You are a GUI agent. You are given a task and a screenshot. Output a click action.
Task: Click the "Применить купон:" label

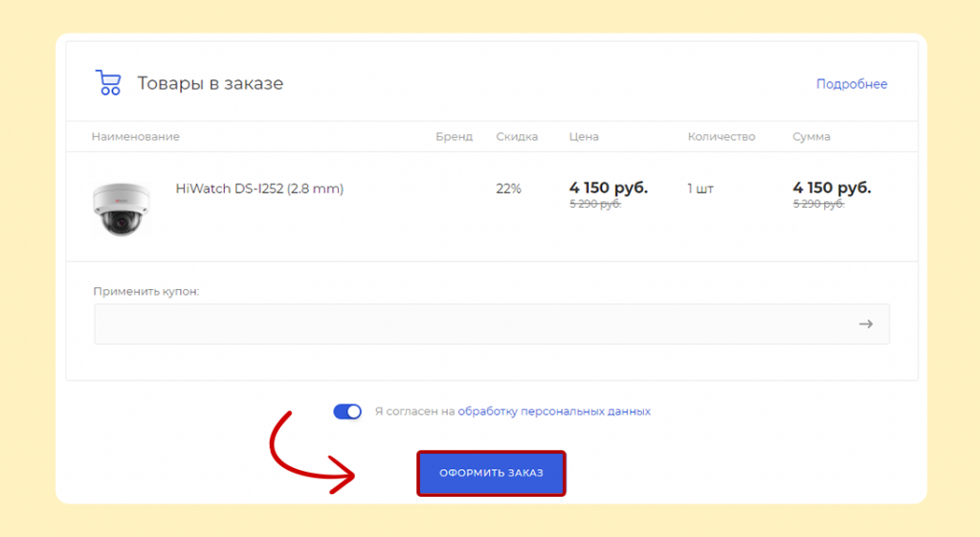(145, 291)
